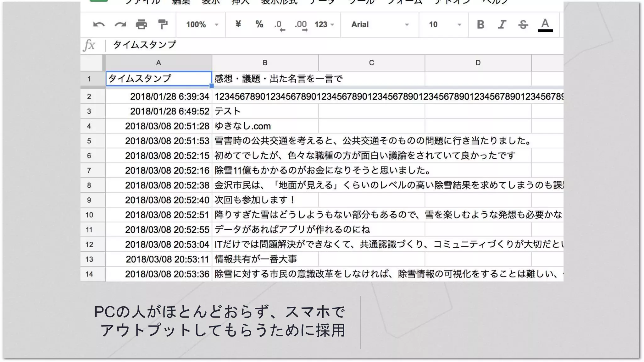Click the undo arrow icon

tap(99, 25)
